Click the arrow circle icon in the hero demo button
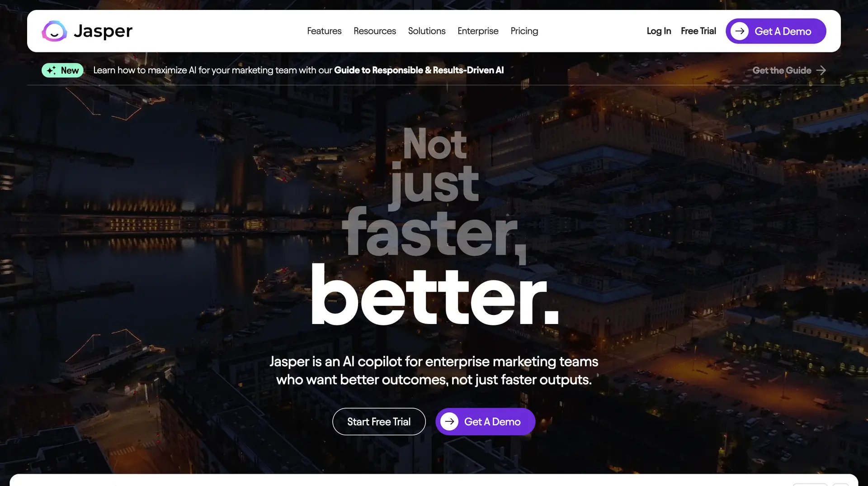 (449, 422)
